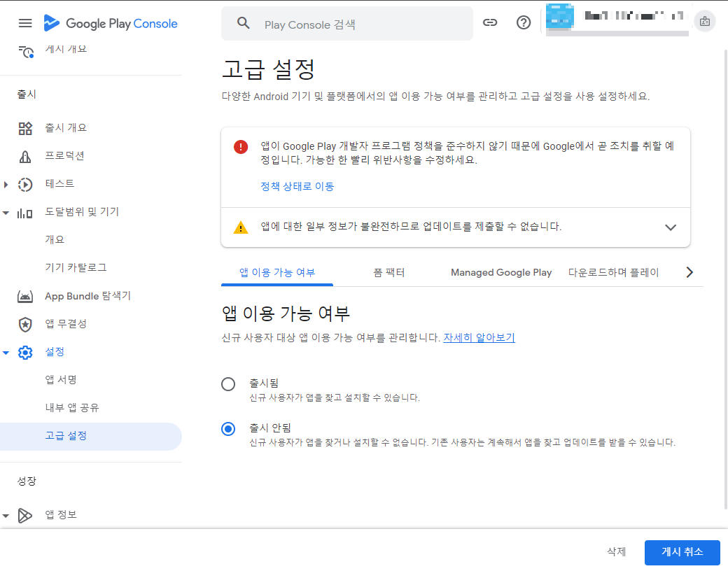Open 앱 무결성 in sidebar

tap(66, 323)
